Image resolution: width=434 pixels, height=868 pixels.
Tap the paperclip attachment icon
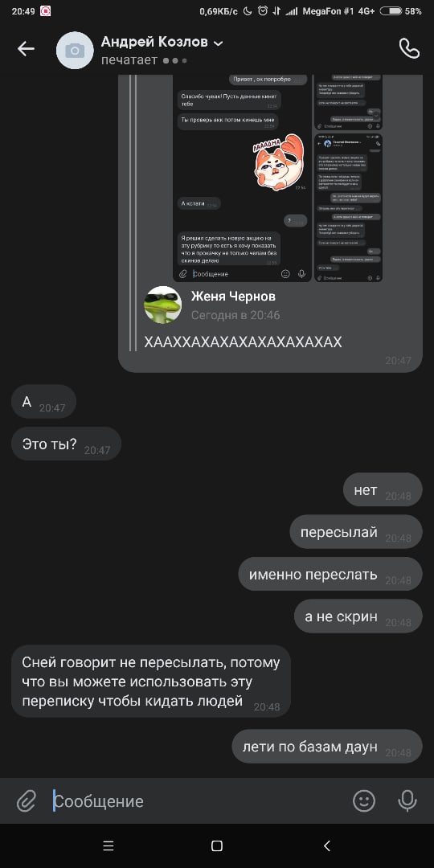(26, 800)
